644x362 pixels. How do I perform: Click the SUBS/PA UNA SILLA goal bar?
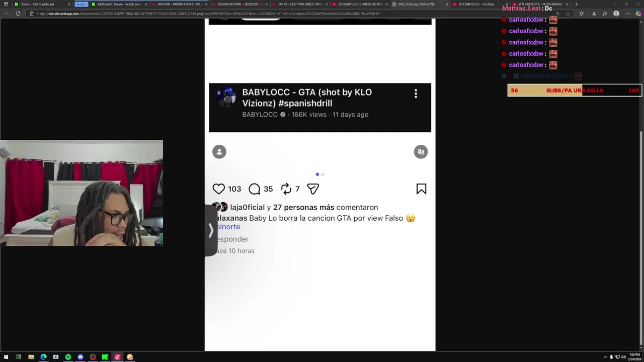pyautogui.click(x=575, y=90)
